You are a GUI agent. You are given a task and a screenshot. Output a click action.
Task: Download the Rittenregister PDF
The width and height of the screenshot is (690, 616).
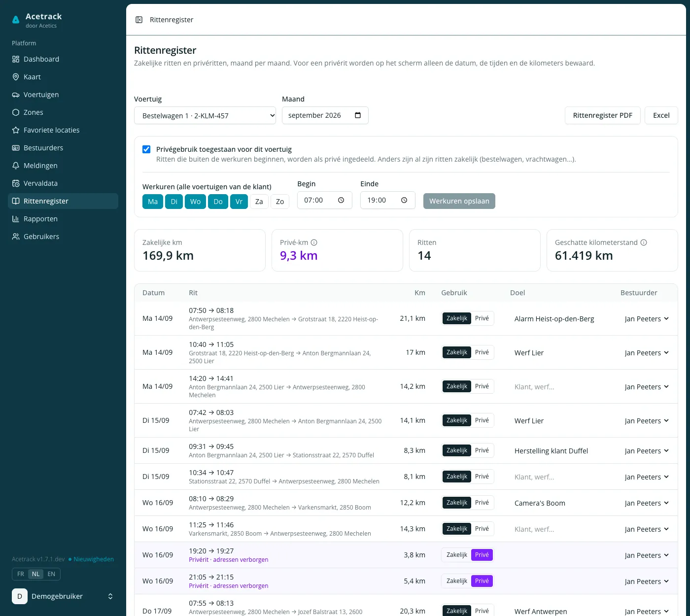602,115
